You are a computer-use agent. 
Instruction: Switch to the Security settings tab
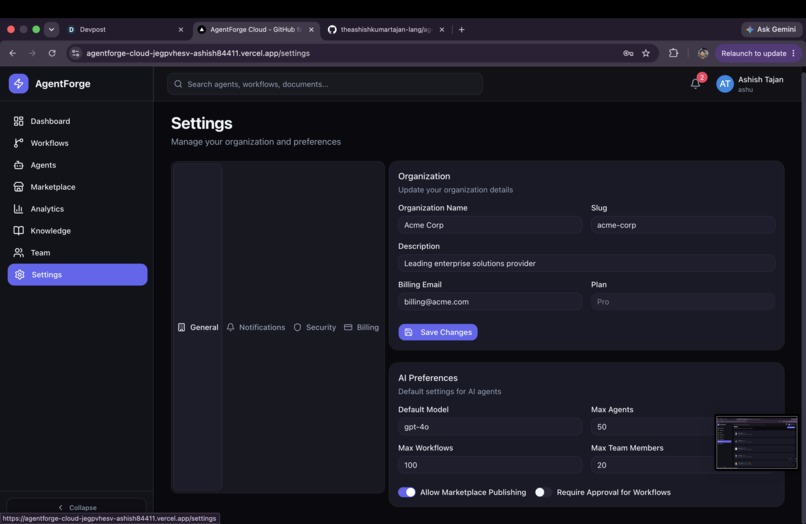click(315, 327)
